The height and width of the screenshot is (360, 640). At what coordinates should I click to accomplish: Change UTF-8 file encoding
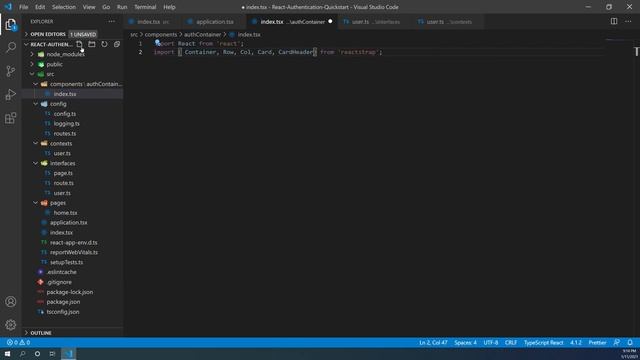click(491, 342)
